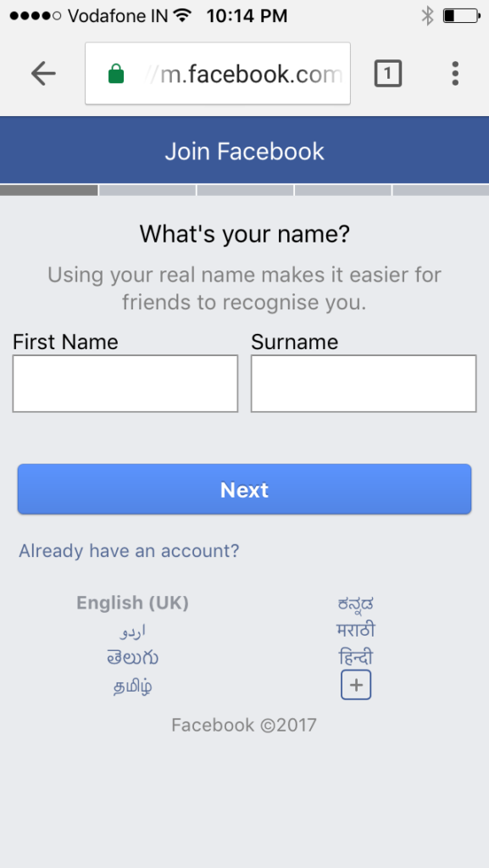Open the Chrome overflow menu
Viewport: 489px width, 868px height.
point(455,74)
